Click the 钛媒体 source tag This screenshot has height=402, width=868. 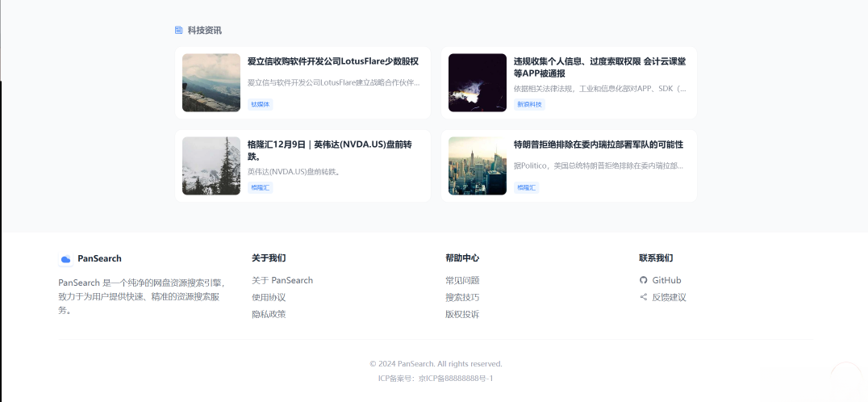(x=261, y=104)
